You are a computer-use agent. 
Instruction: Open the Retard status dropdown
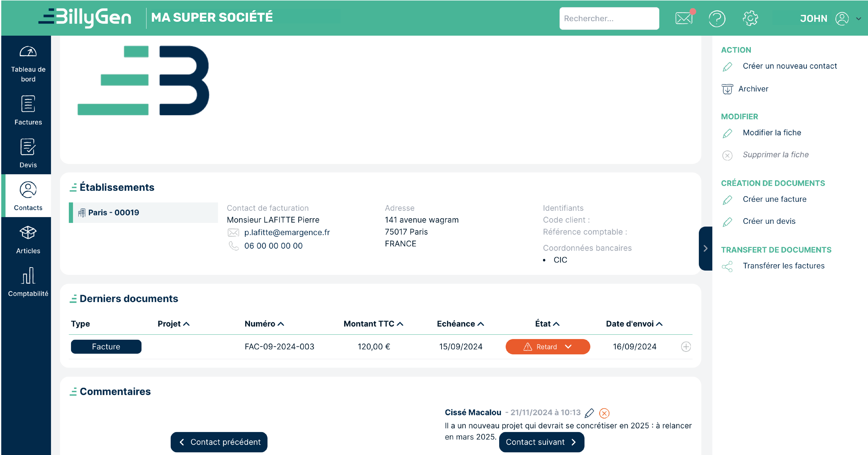[x=547, y=347]
